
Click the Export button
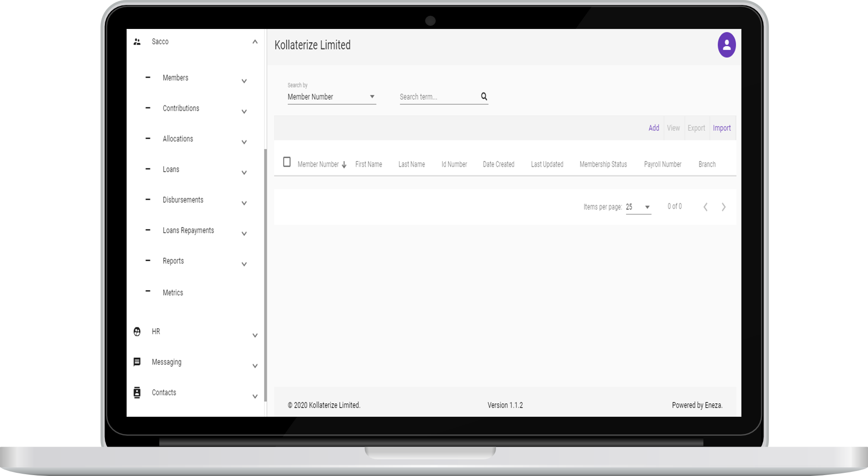(696, 128)
